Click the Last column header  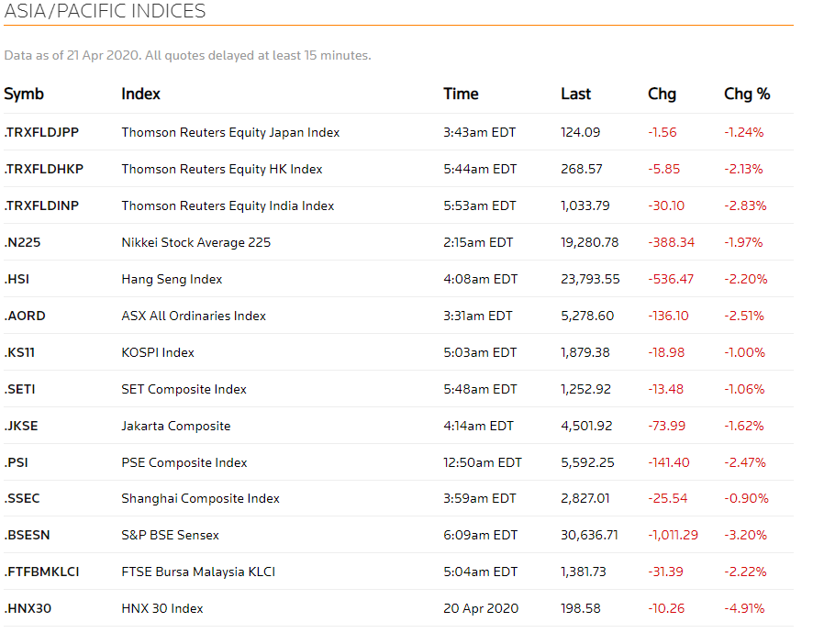pos(575,94)
